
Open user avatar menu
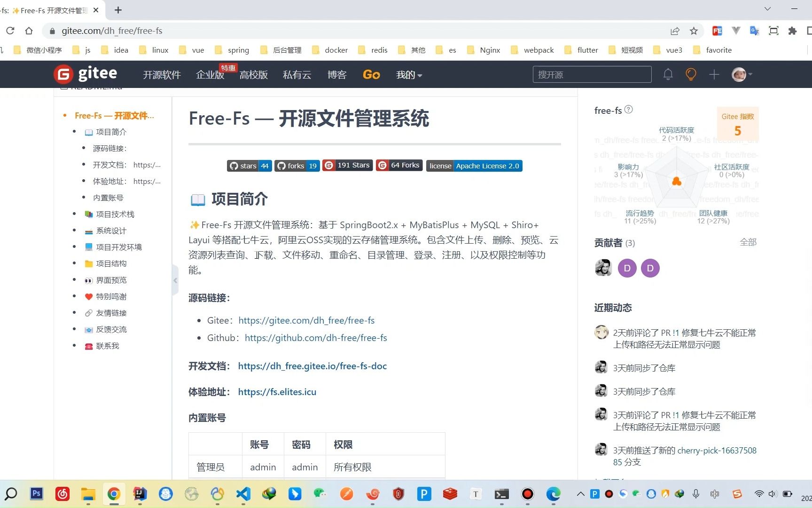pos(742,74)
